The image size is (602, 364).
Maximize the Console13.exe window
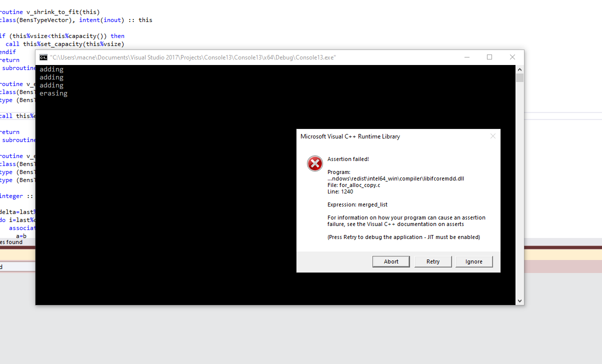[489, 57]
